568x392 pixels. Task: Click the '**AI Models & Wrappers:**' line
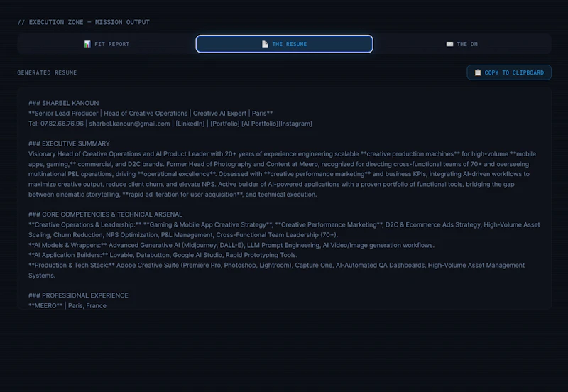pyautogui.click(x=231, y=245)
